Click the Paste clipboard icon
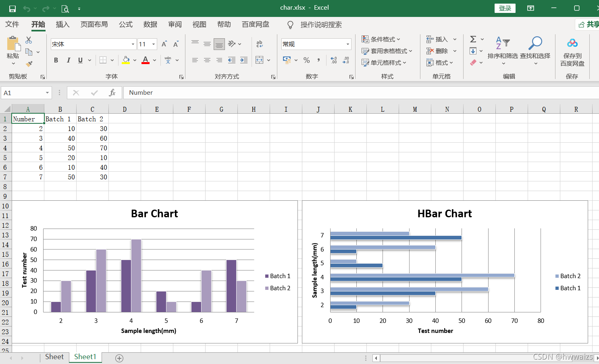 pyautogui.click(x=13, y=44)
